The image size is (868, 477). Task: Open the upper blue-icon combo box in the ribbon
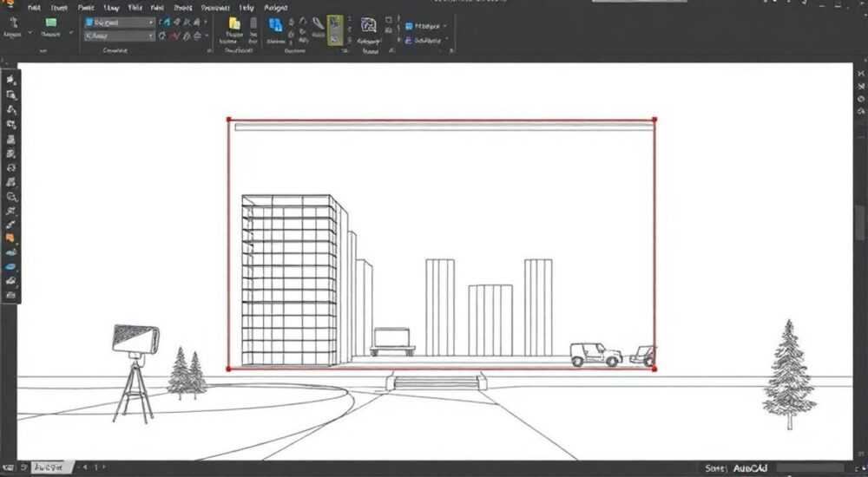pos(119,23)
